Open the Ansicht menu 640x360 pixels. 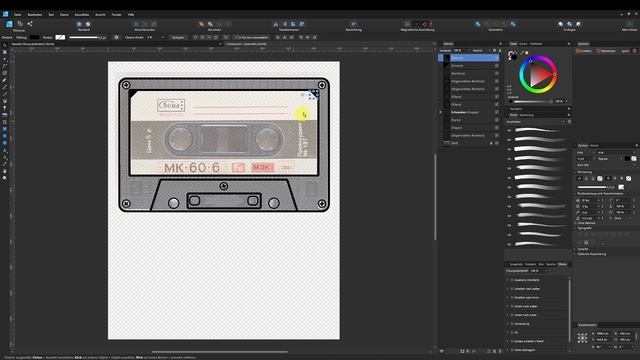(100, 14)
